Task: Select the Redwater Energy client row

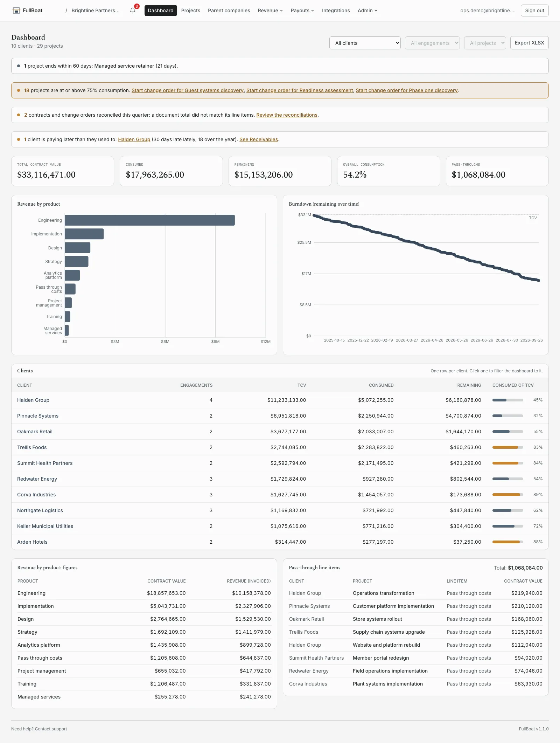Action: 280,479
